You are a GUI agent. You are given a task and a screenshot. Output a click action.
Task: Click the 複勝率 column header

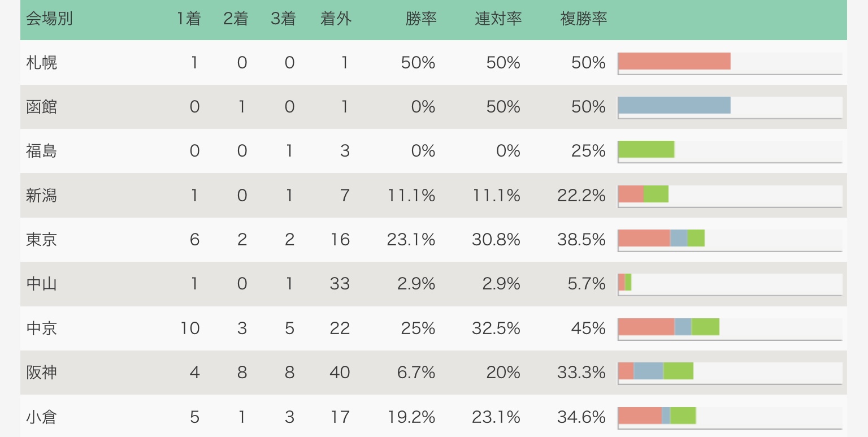[584, 19]
